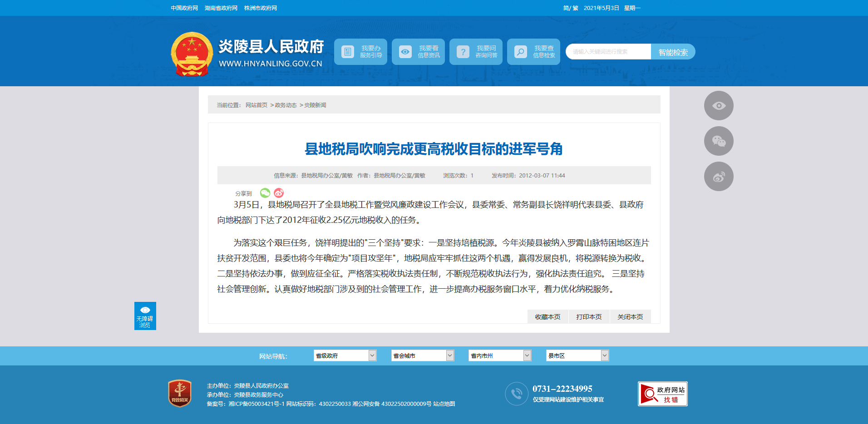Open the 政府网站找错 error report badge
The height and width of the screenshot is (424, 868).
pyautogui.click(x=662, y=394)
